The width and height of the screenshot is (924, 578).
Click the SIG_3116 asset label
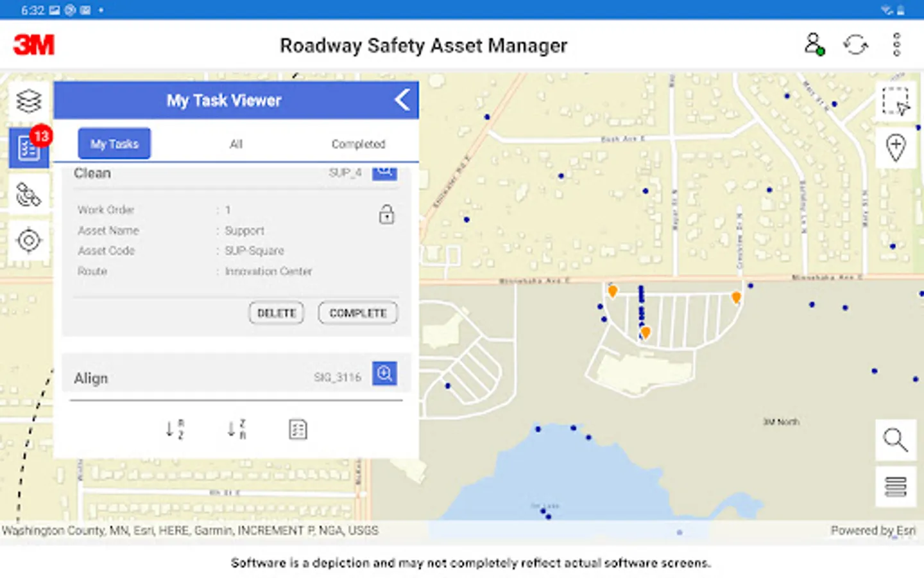[x=338, y=377]
